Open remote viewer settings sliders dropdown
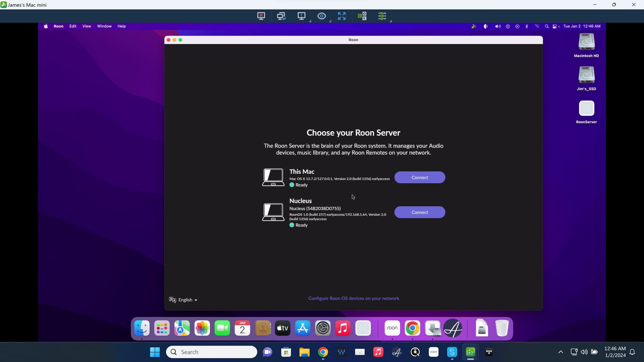 pos(383,16)
